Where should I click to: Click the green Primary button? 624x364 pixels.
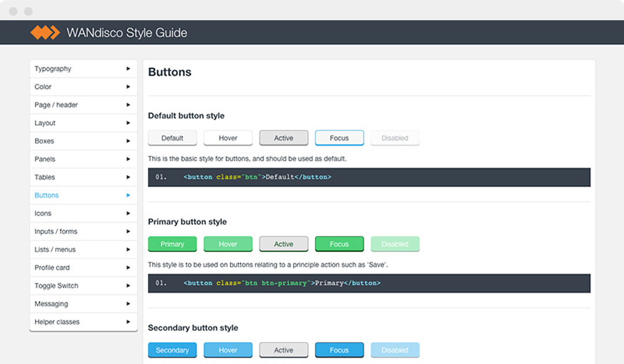click(x=172, y=244)
